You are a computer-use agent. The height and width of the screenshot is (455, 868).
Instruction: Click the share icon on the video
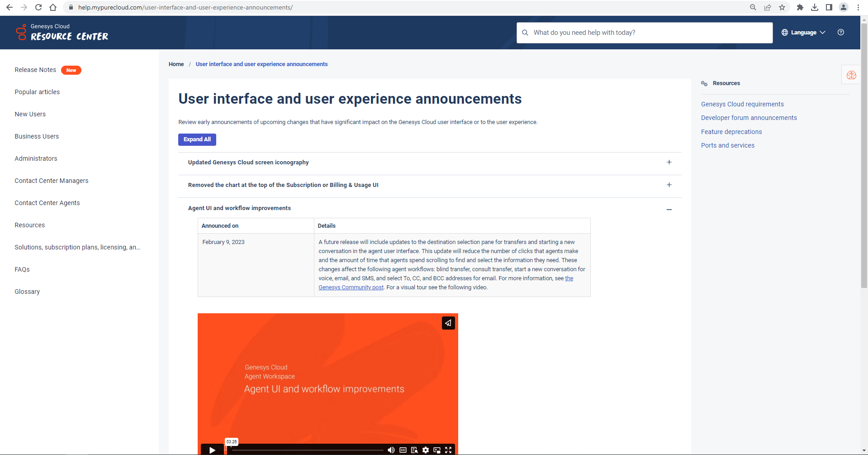point(448,323)
